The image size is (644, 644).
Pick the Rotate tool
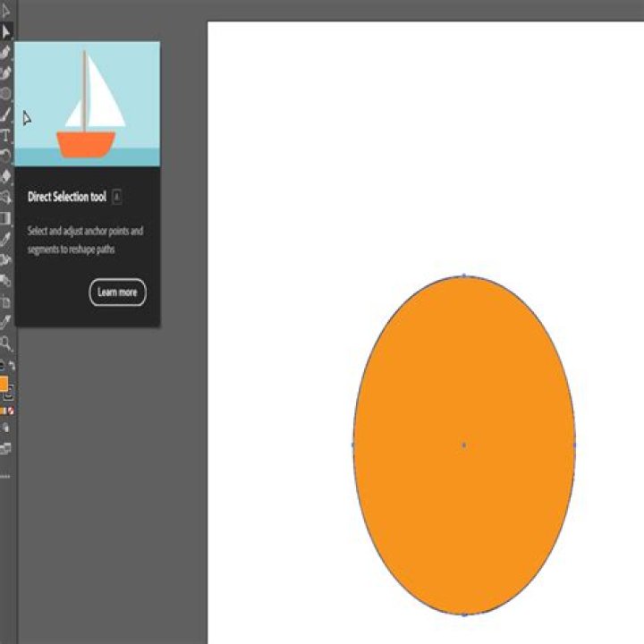coord(5,157)
